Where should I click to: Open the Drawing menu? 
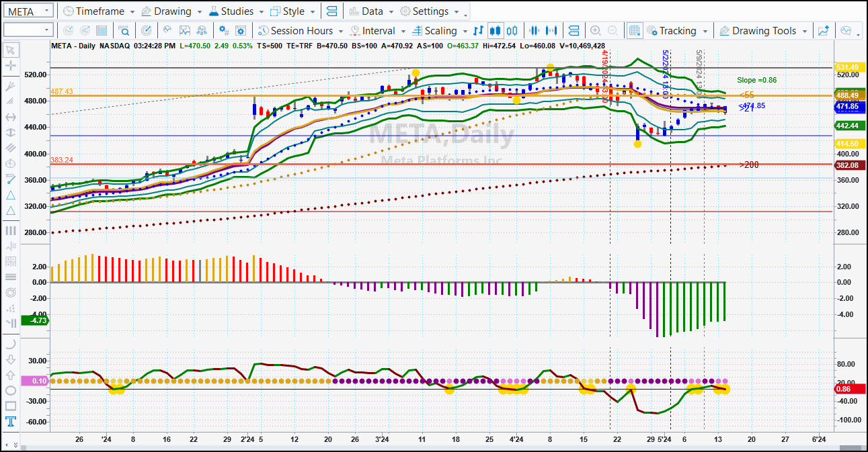(172, 11)
